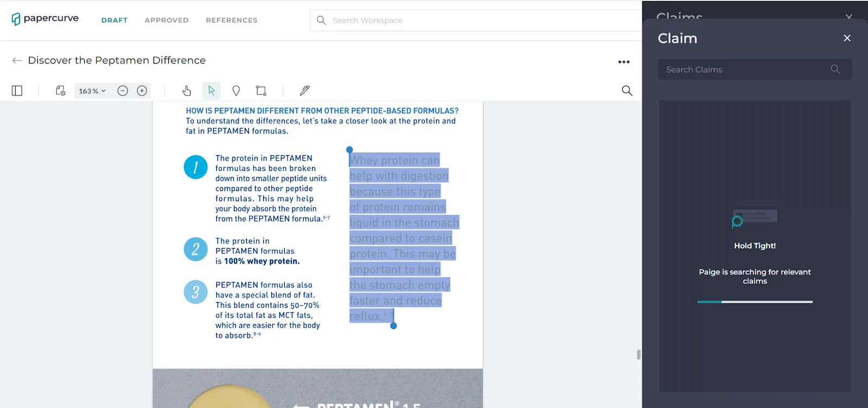Switch to the REFERENCES tab
868x408 pixels.
point(232,20)
